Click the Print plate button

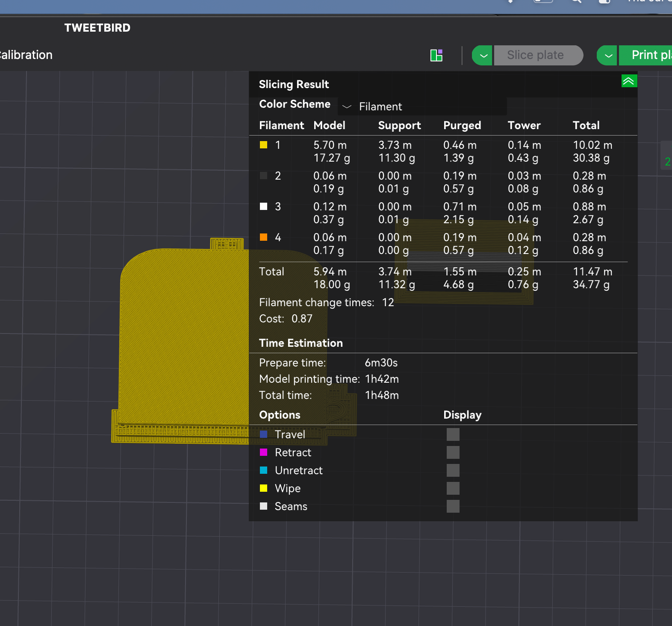point(646,55)
